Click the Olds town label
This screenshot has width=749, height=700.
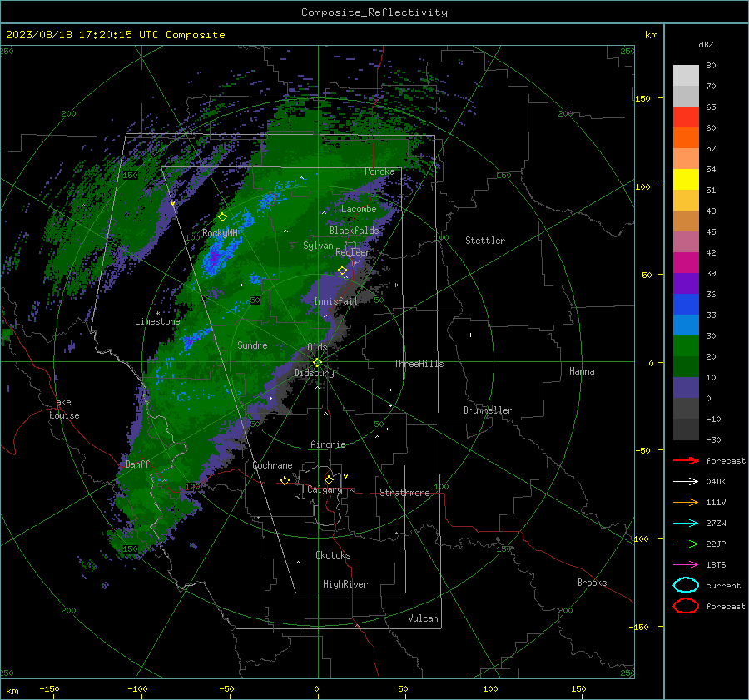click(317, 347)
